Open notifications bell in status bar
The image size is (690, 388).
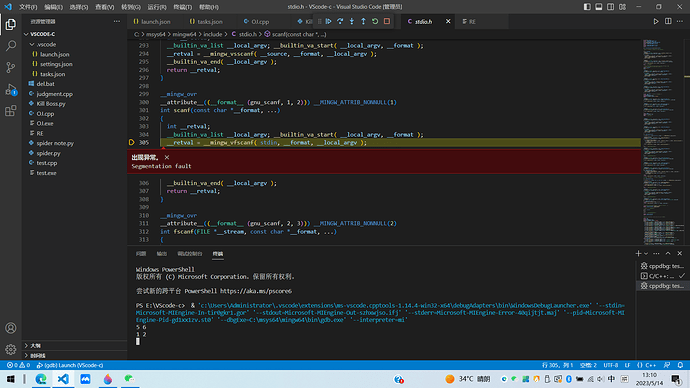[x=680, y=365]
